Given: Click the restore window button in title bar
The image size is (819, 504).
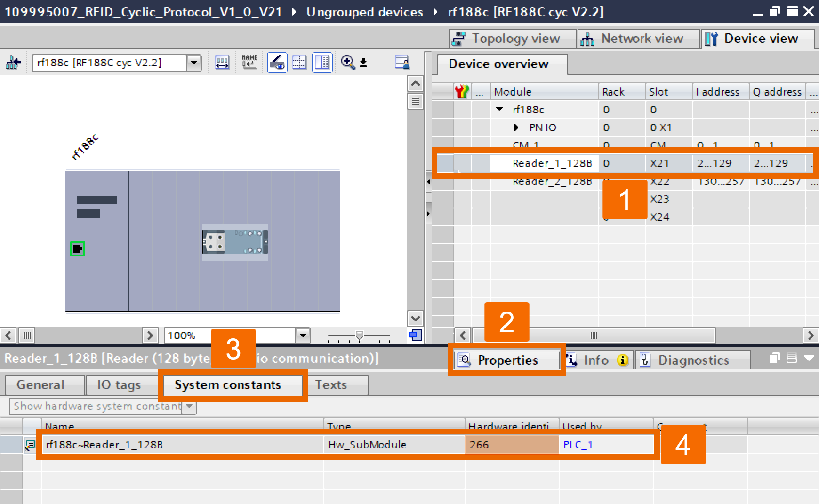Looking at the screenshot, I should point(775,11).
